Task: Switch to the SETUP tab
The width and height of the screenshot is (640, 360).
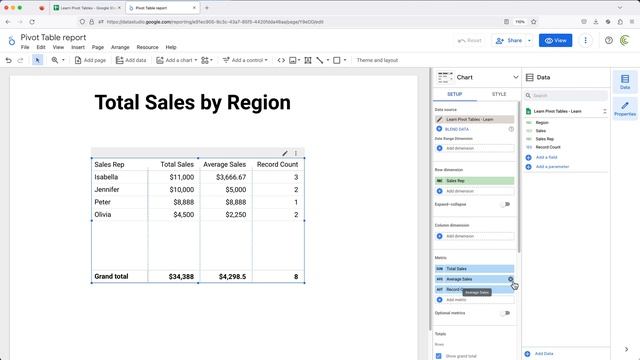Action: tap(454, 94)
